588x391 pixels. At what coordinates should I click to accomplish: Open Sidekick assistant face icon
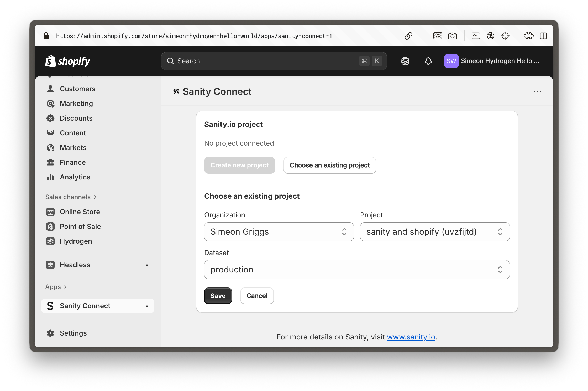point(405,61)
